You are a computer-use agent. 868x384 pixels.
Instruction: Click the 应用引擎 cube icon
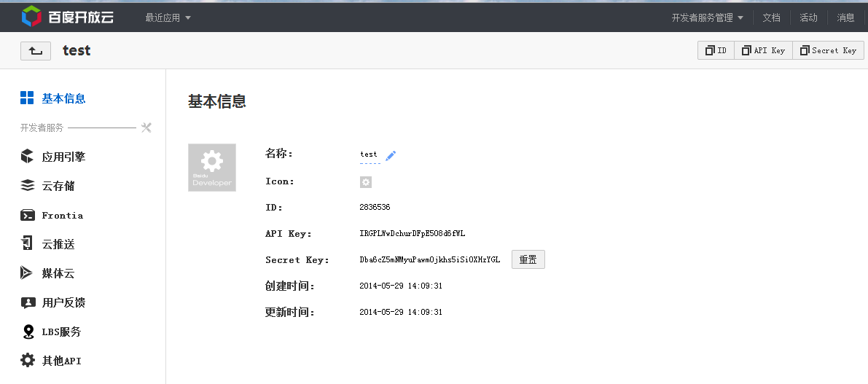(x=27, y=157)
